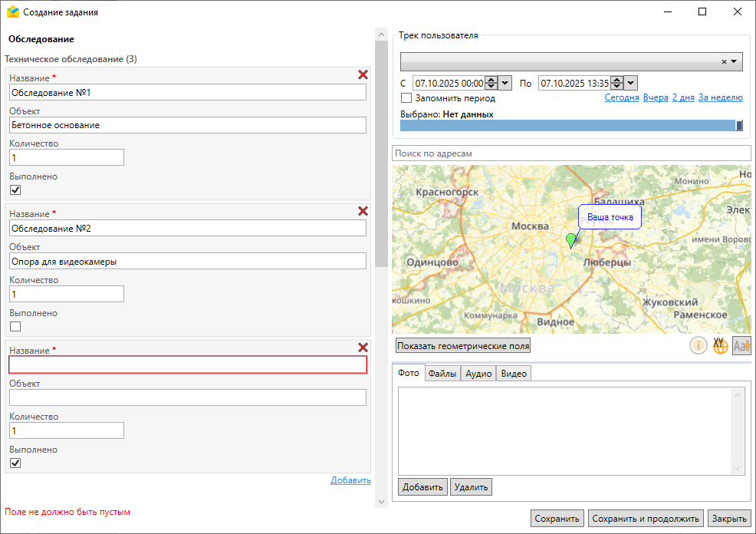
Task: Focus the Поиск по адресам field
Action: (x=571, y=153)
